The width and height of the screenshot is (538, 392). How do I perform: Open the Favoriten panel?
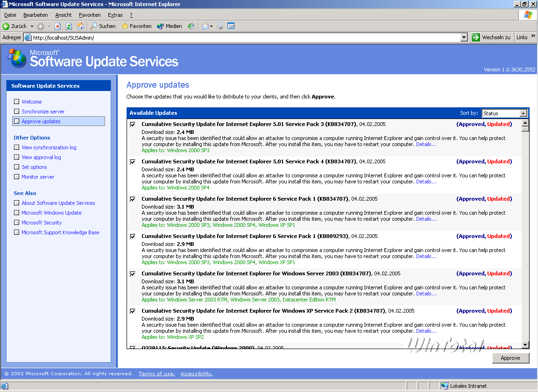136,26
